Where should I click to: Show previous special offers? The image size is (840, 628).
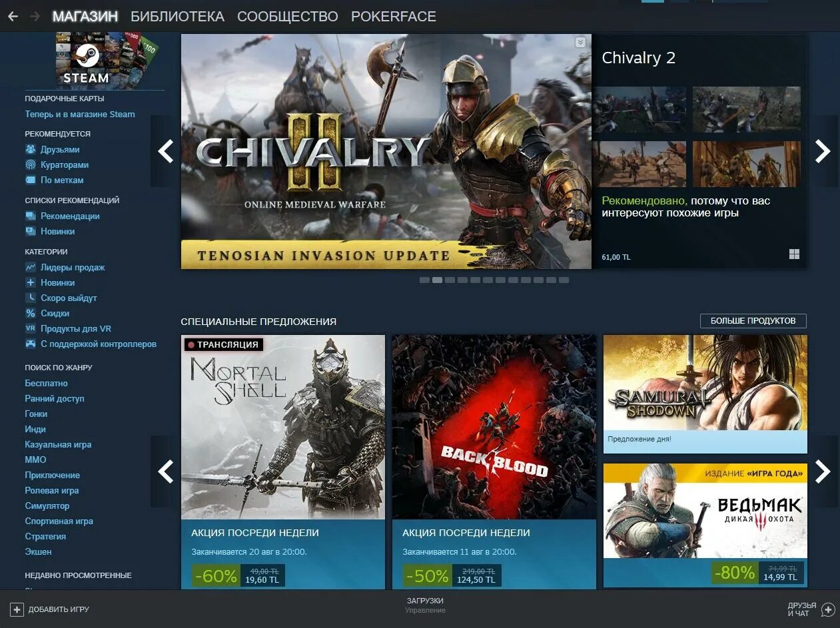pyautogui.click(x=165, y=471)
